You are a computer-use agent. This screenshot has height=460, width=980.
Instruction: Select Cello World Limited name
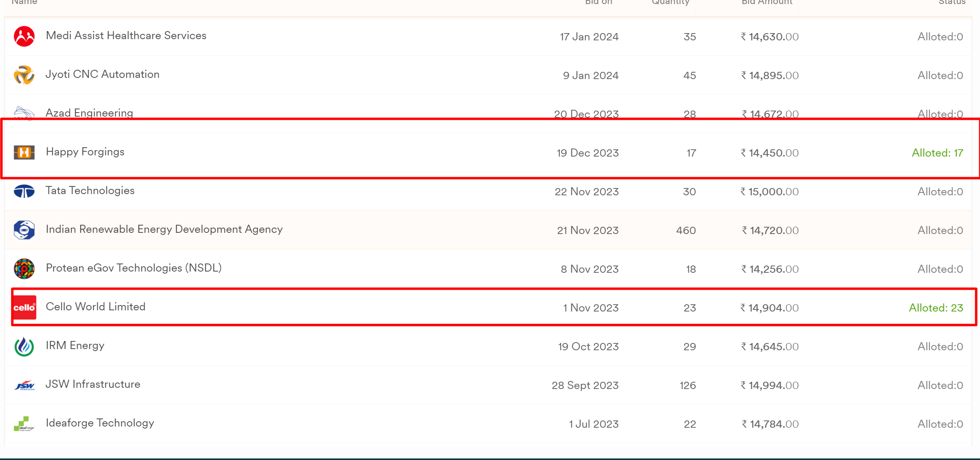(96, 307)
